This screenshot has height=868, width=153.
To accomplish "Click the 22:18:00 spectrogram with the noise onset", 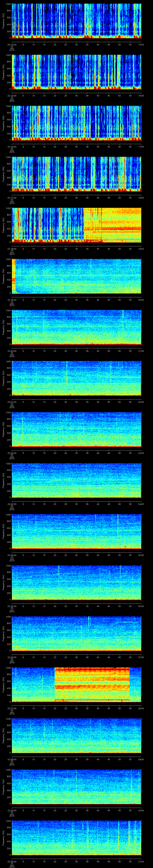I will click(77, 225).
